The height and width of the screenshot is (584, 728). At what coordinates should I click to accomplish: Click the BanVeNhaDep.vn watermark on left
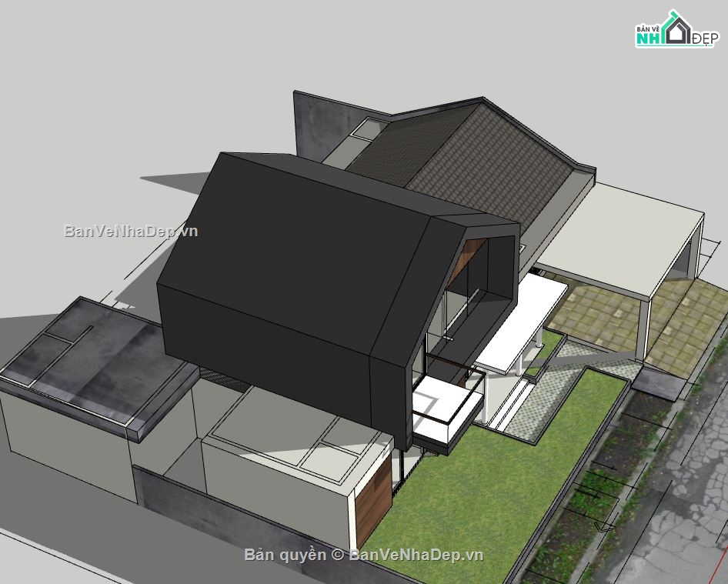pos(130,231)
